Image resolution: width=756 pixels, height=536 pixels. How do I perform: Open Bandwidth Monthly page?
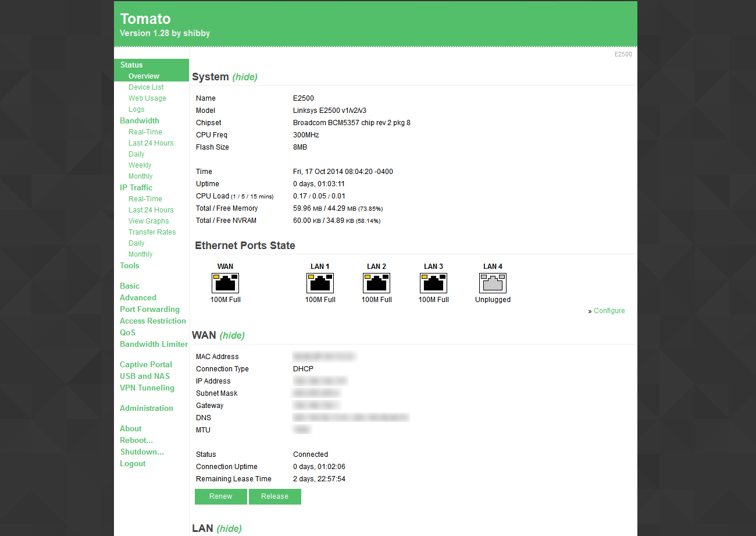(141, 176)
